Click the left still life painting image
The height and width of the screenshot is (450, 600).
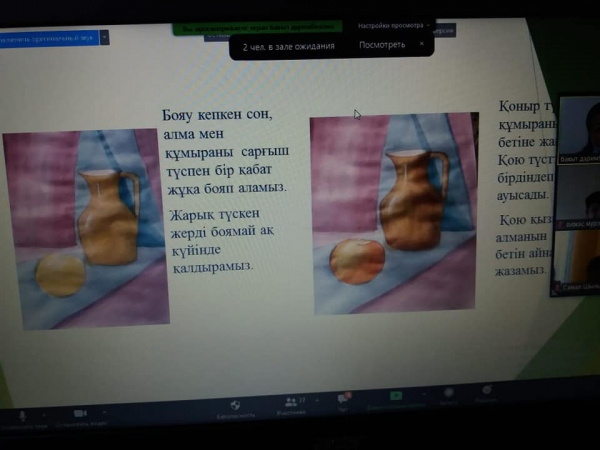[86, 228]
